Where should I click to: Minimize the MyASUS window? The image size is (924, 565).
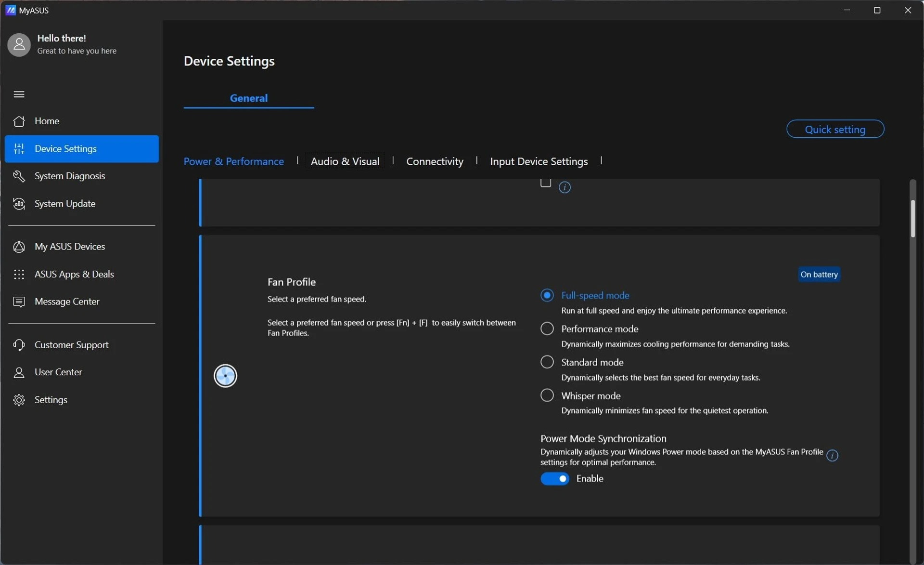847,10
